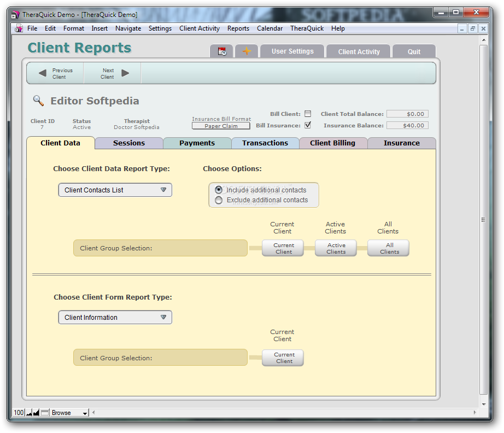Switch to the Client Billing tab
504x433 pixels.
point(333,143)
